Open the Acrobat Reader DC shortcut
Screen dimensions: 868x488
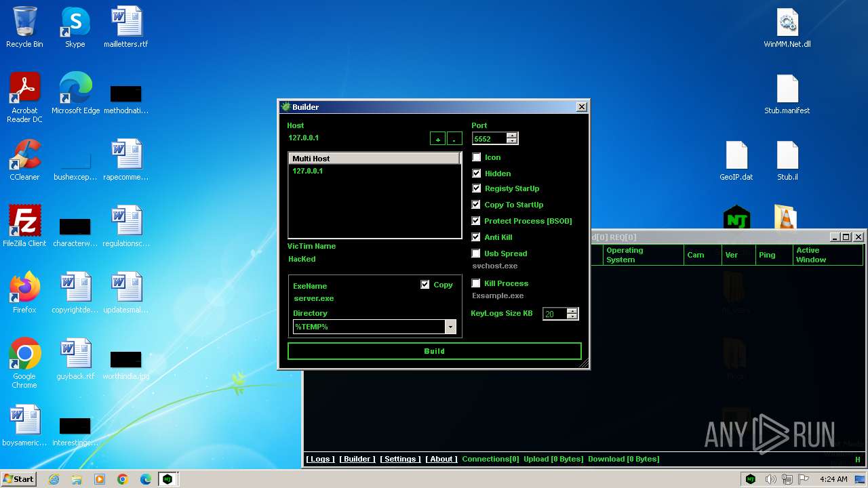tap(24, 98)
